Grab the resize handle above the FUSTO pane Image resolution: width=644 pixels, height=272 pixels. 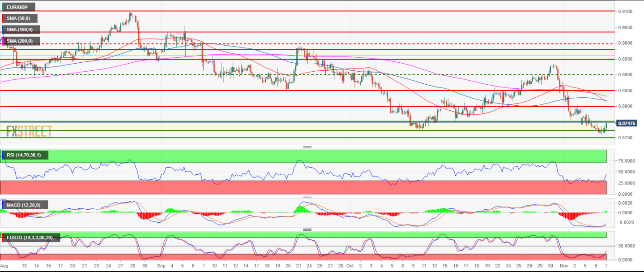(x=307, y=229)
